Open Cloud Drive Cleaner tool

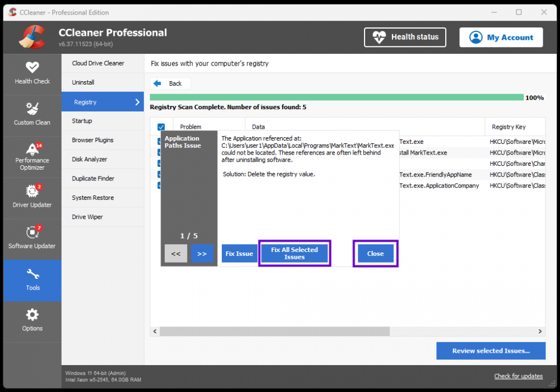(102, 63)
